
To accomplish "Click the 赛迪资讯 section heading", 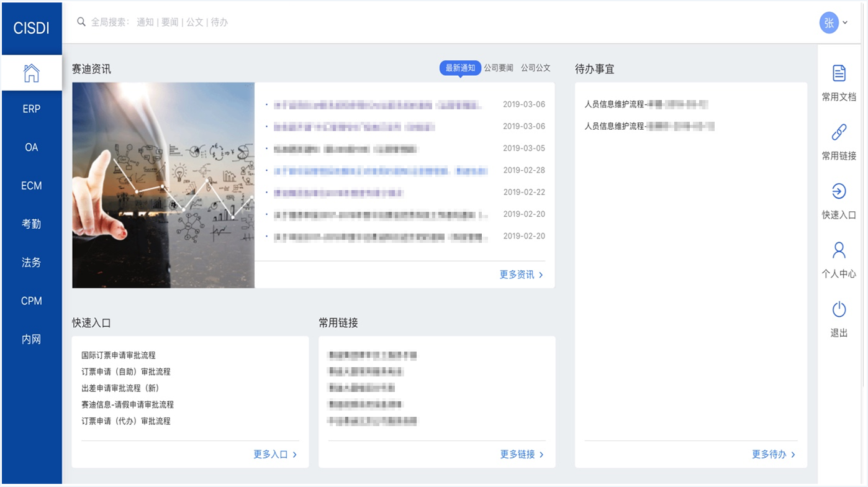I will (92, 69).
